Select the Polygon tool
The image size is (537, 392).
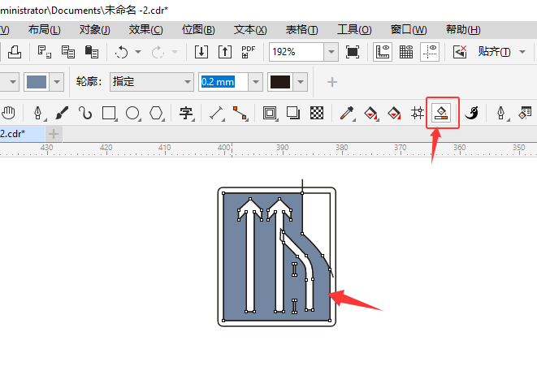point(156,113)
